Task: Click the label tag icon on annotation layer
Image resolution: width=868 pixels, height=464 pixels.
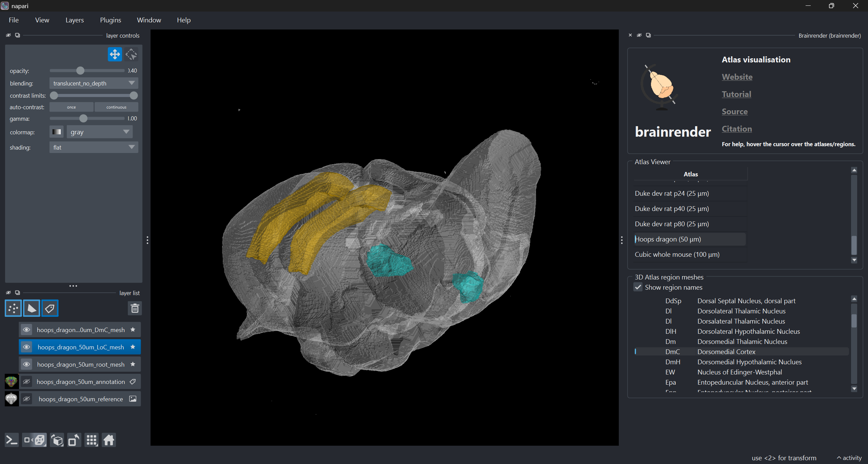Action: click(133, 382)
